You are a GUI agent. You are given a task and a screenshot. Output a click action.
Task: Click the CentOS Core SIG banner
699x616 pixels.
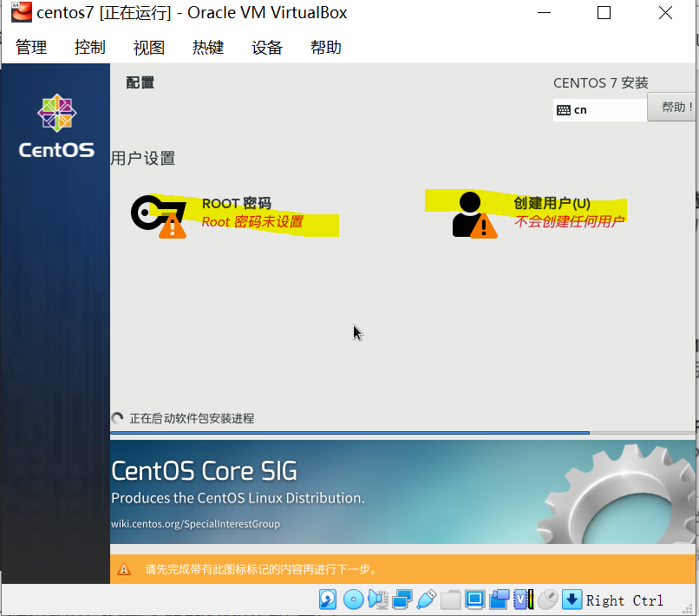pos(402,492)
